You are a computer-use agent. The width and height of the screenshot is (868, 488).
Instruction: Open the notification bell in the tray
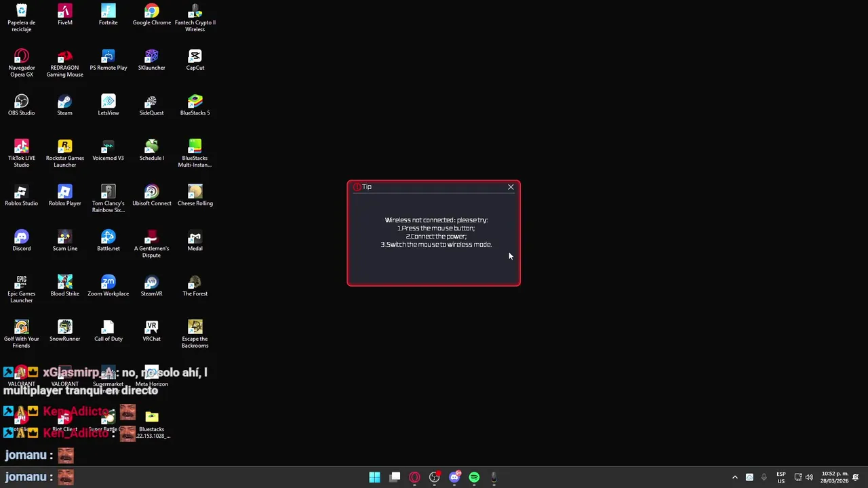pyautogui.click(x=856, y=477)
